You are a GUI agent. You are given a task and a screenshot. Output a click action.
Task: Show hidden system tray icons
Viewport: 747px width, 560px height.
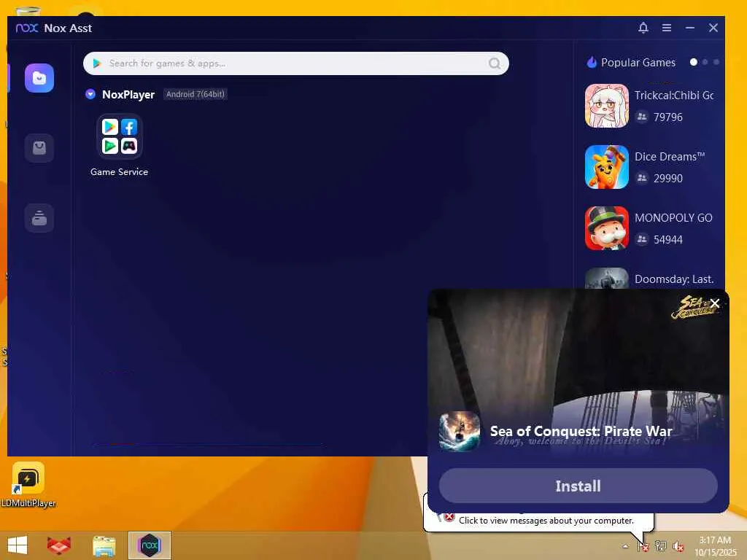click(625, 546)
